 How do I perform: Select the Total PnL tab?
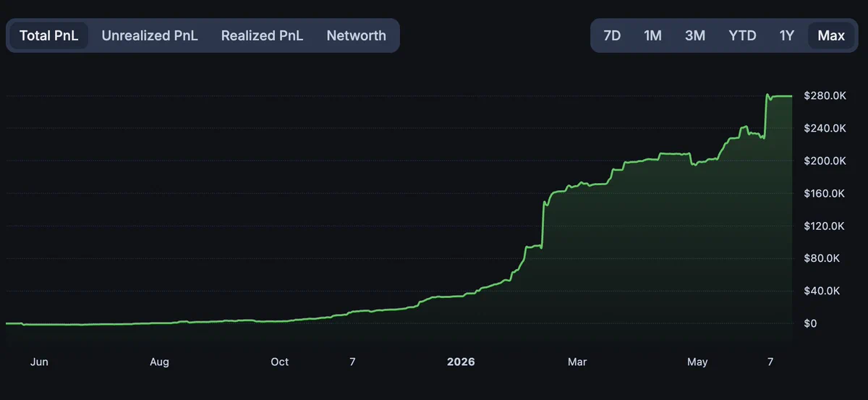pos(48,35)
